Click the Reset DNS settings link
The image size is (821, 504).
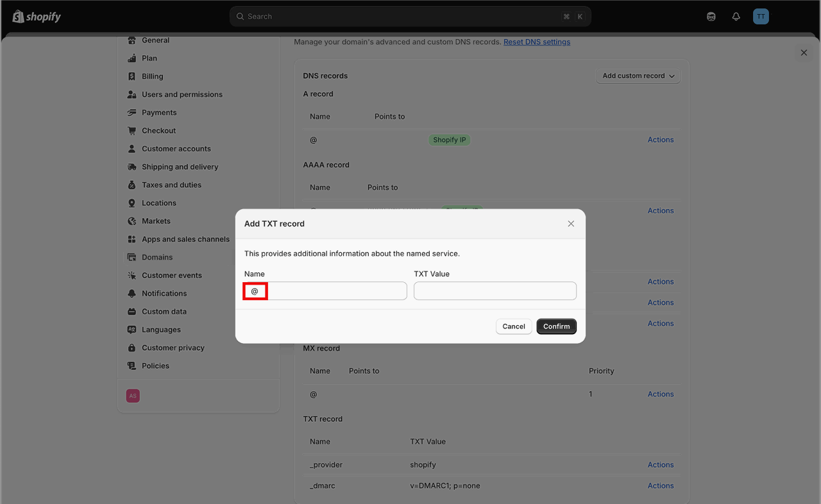536,42
